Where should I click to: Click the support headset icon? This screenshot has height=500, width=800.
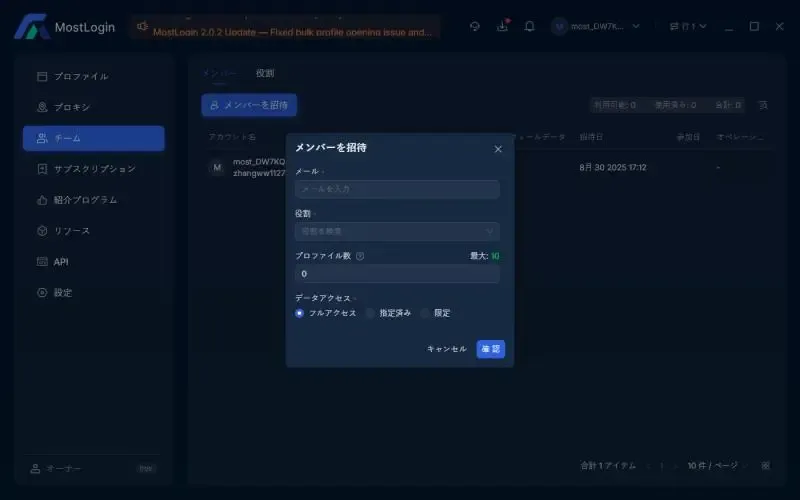[474, 26]
